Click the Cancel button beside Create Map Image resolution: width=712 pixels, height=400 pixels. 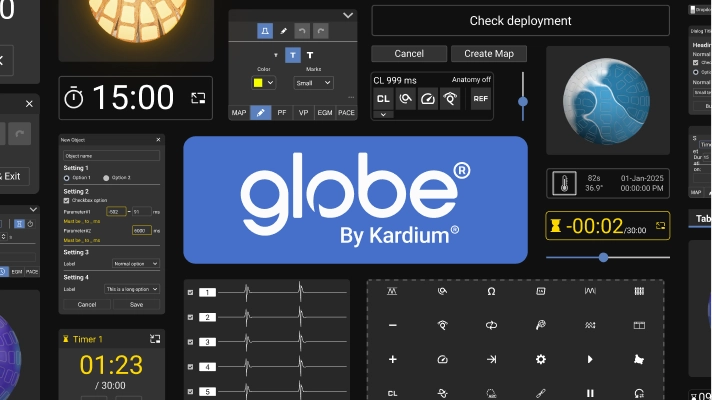(x=409, y=54)
